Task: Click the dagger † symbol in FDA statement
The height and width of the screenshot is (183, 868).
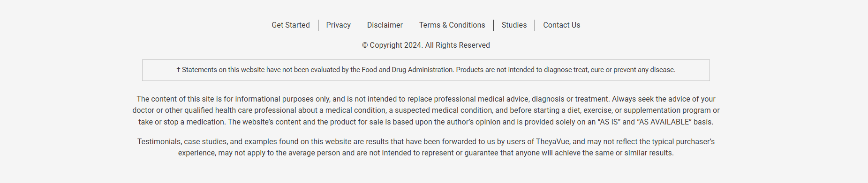Action: (x=178, y=70)
